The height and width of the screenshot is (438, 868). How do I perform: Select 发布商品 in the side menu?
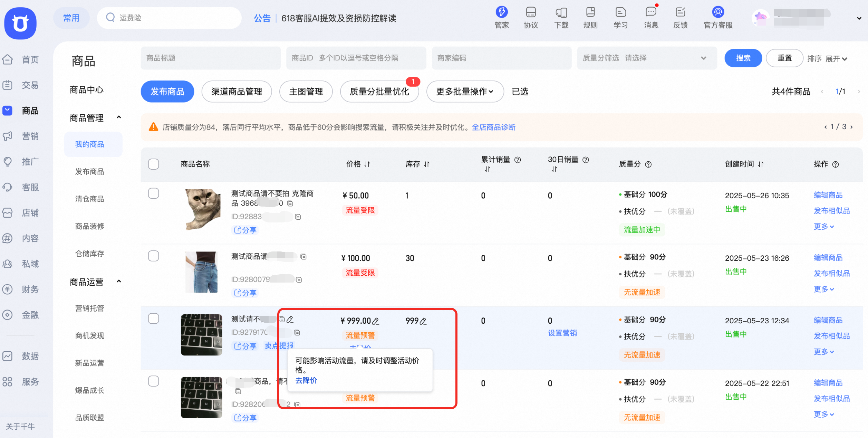pyautogui.click(x=89, y=172)
